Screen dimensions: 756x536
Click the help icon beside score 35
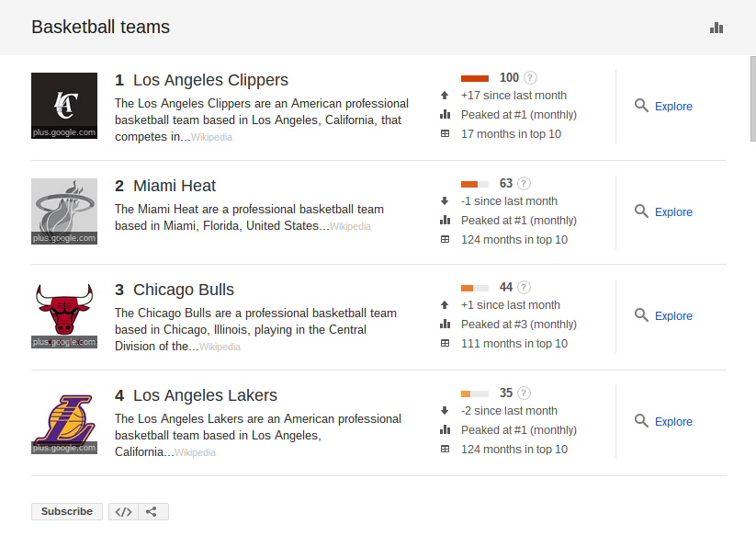click(524, 393)
